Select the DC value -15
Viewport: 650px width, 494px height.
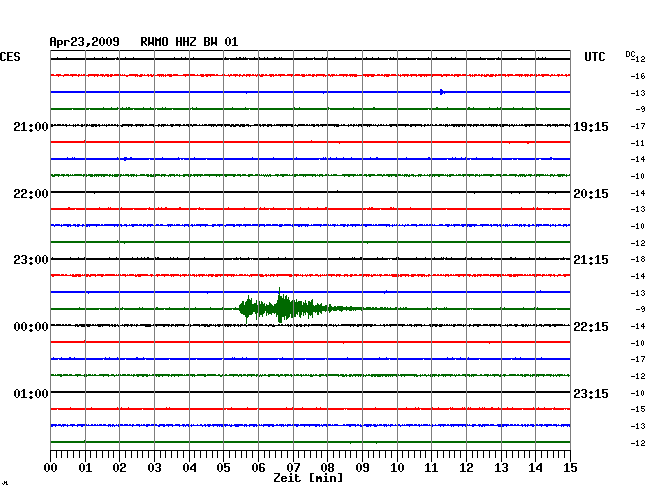[638, 409]
